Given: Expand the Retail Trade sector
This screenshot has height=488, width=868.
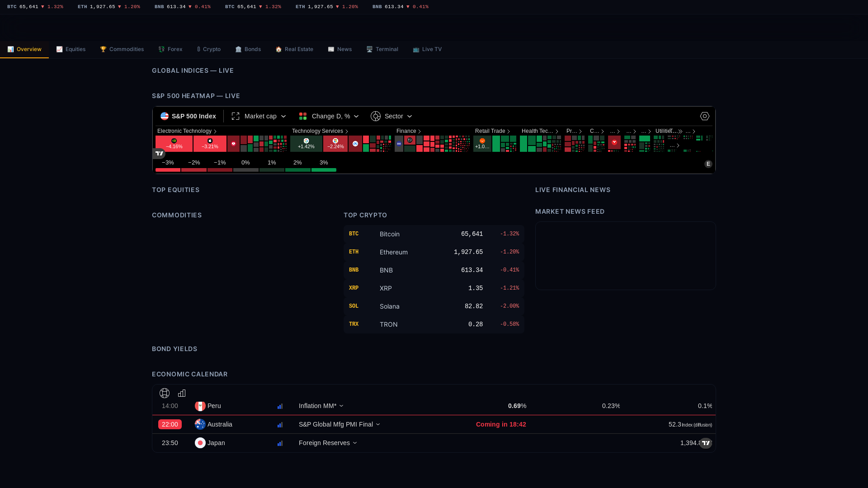Looking at the screenshot, I should (x=492, y=131).
